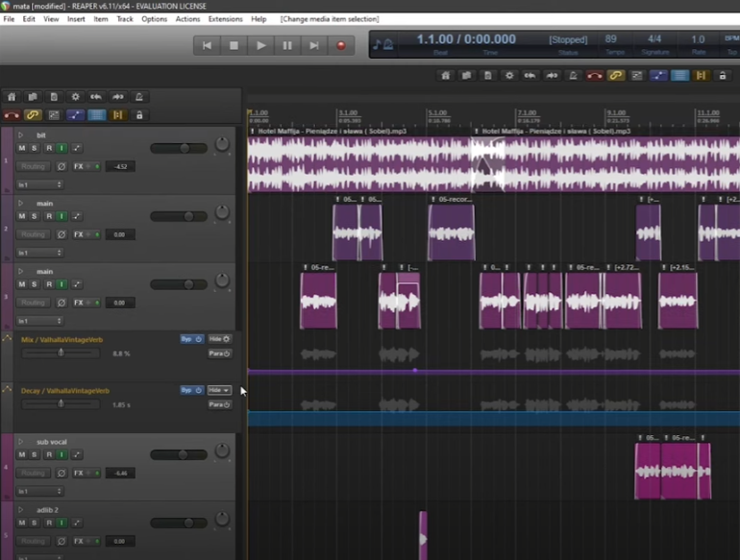Viewport: 740px width, 560px height.
Task: Open the File menu
Action: coord(9,19)
